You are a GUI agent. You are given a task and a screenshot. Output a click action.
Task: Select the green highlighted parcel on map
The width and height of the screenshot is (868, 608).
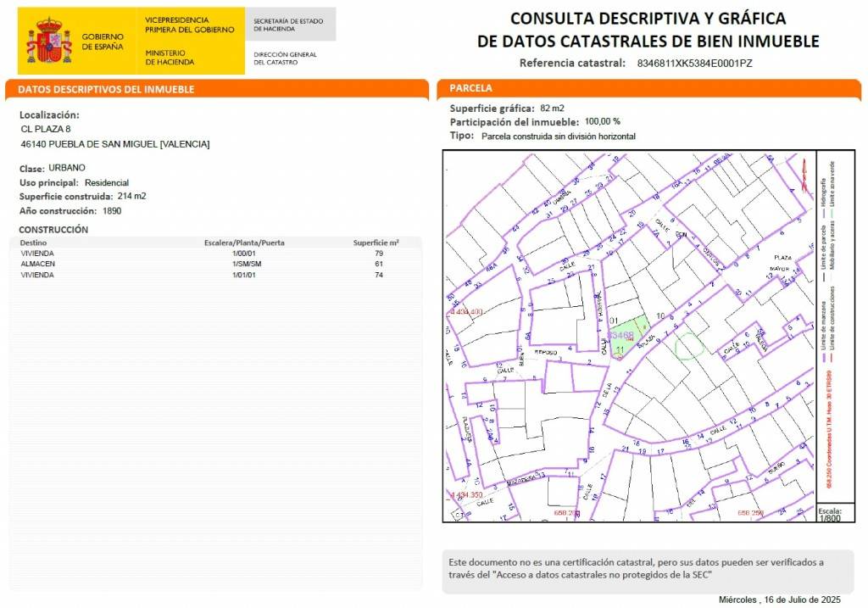tap(631, 336)
